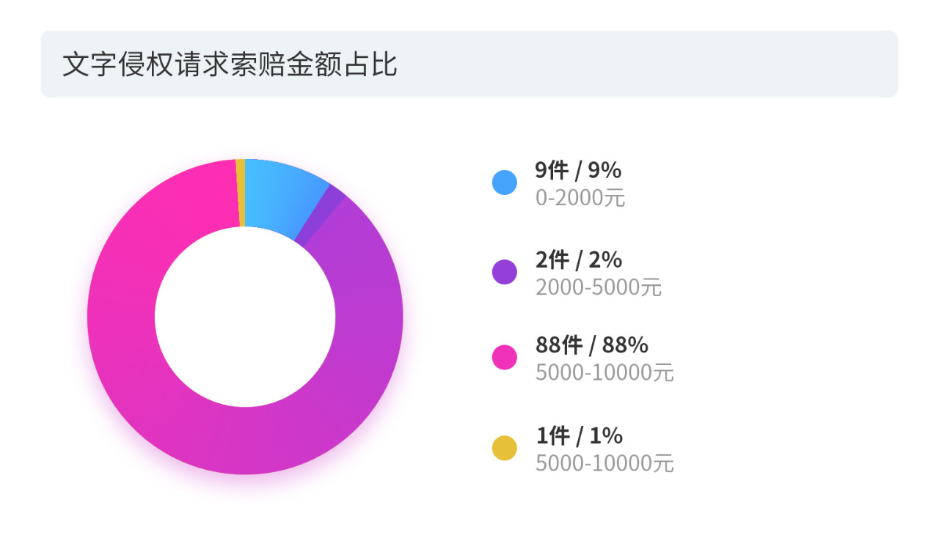Image resolution: width=939 pixels, height=560 pixels.
Task: Click the yellow legend dot beside 1件
Action: [x=505, y=448]
